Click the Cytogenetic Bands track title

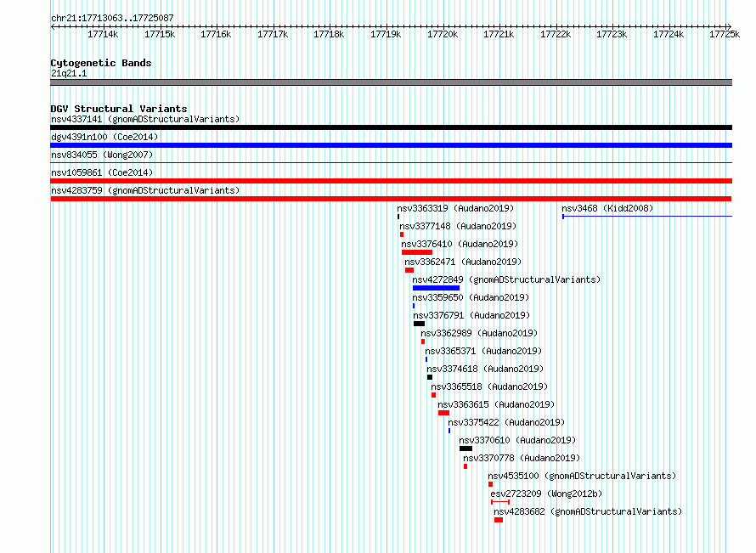click(x=101, y=63)
